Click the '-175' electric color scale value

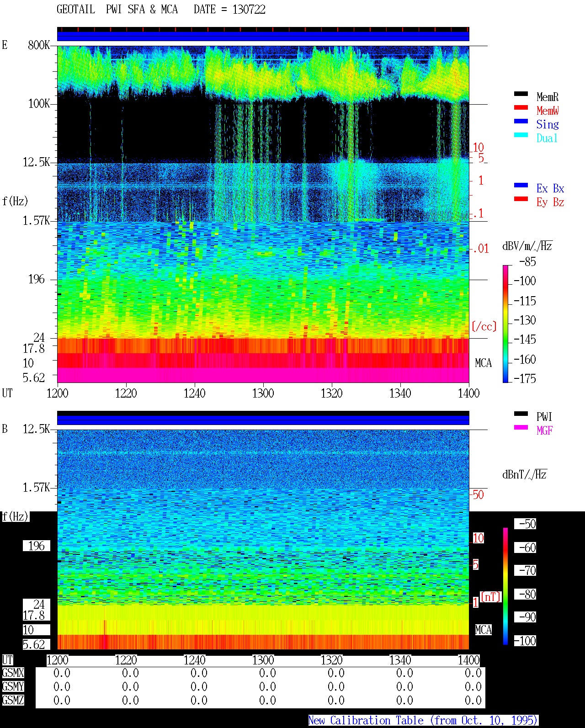point(525,379)
